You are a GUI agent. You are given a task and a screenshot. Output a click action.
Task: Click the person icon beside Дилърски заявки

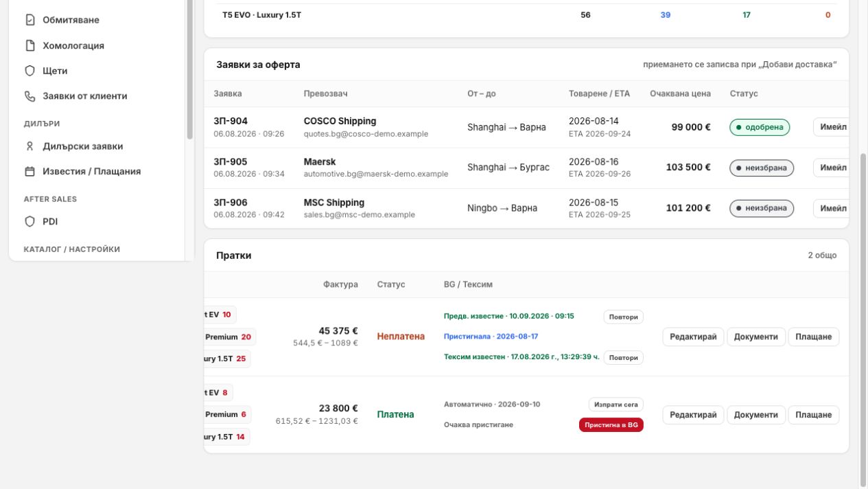30,146
